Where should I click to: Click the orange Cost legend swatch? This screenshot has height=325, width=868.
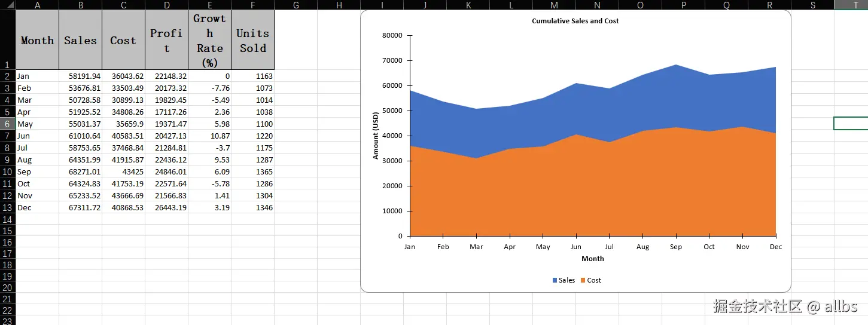coord(583,280)
